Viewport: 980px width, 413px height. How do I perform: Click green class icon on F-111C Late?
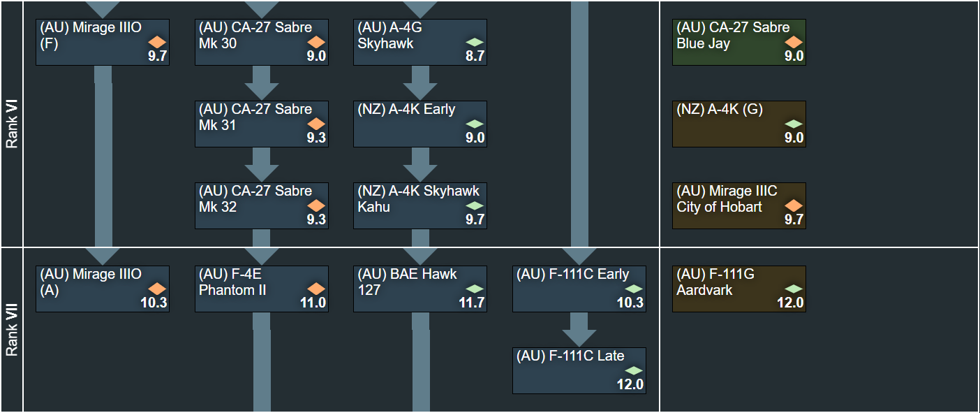point(634,370)
